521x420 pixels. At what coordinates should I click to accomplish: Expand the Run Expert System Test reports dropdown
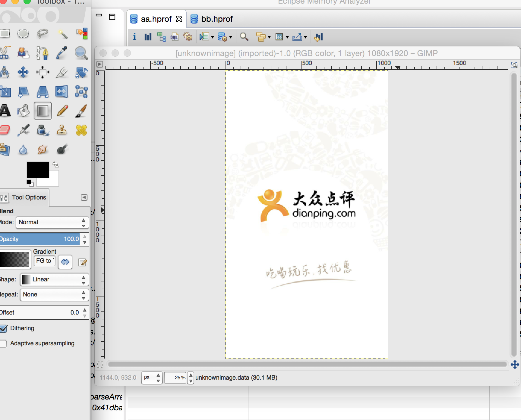tap(213, 37)
